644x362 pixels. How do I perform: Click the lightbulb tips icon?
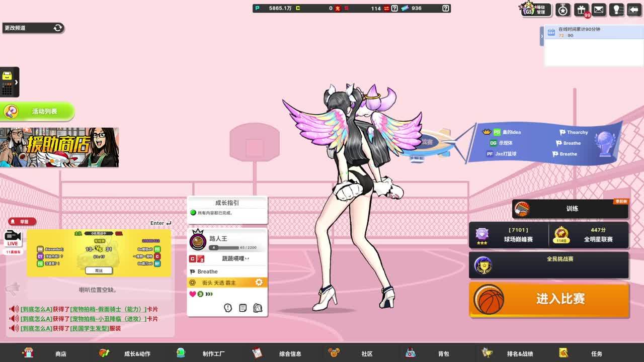point(616,10)
